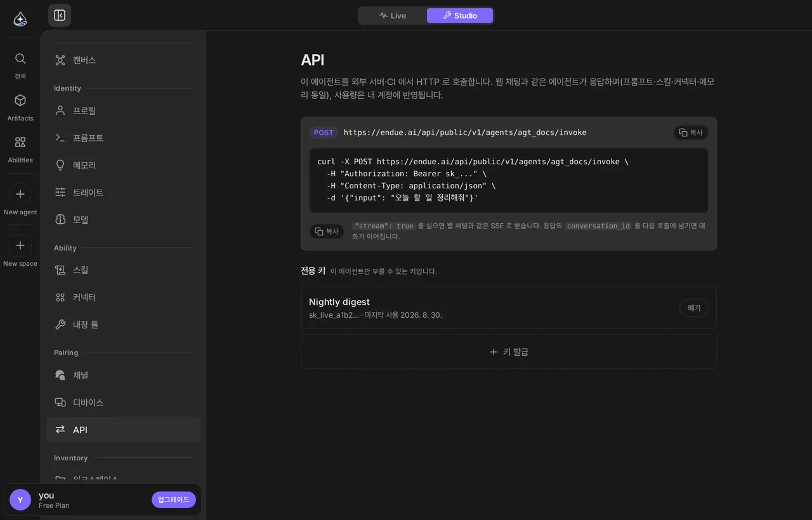Select the 디바이스 sidebar item

[x=124, y=403]
